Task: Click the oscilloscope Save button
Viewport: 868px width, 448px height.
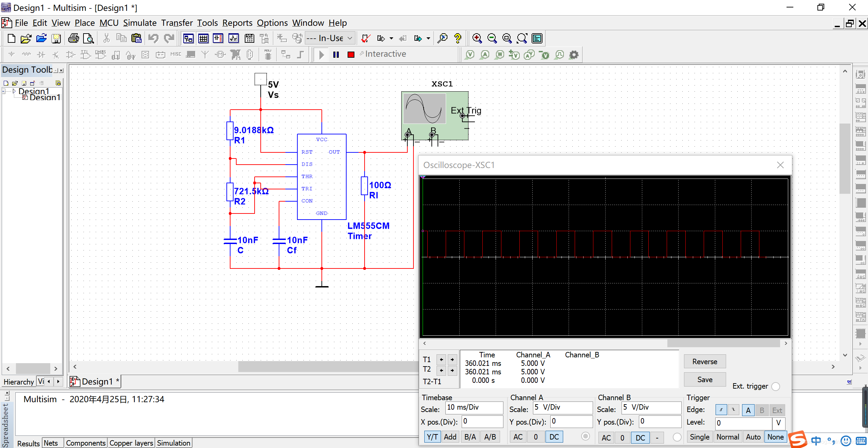Action: tap(705, 379)
